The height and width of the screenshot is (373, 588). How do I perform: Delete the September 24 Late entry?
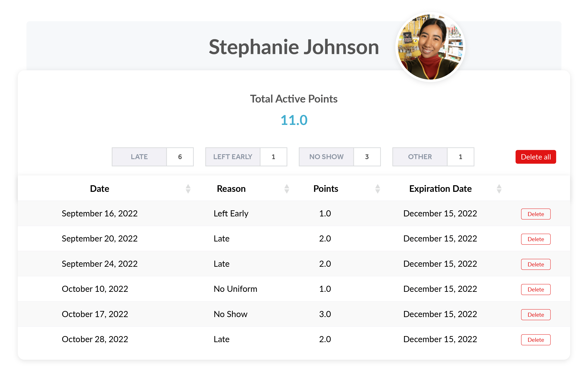(536, 264)
